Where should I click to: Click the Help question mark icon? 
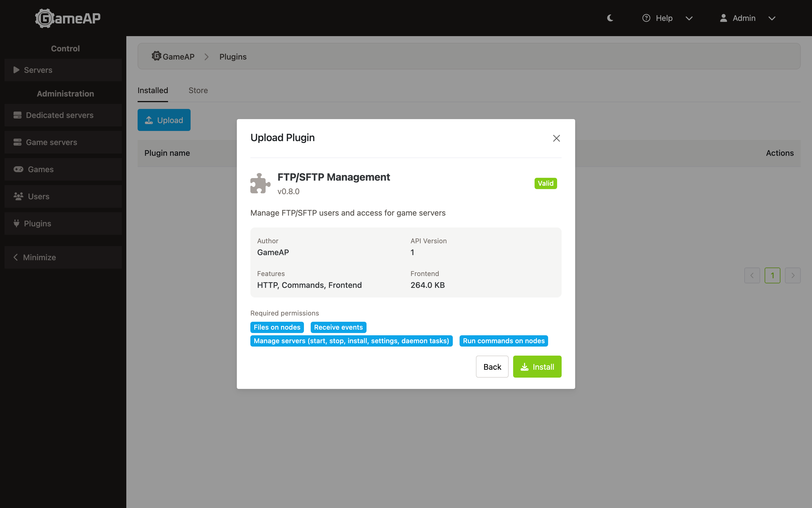coord(646,18)
